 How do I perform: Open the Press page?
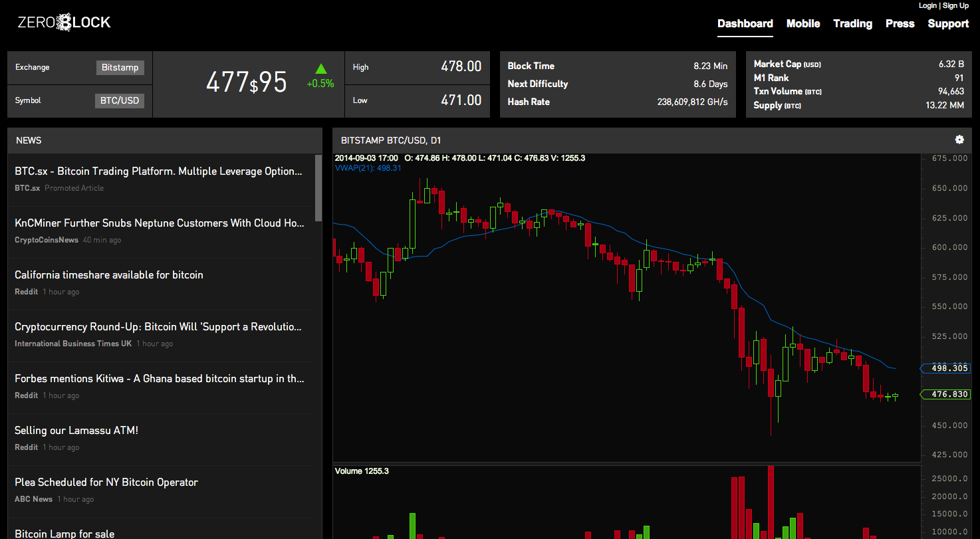900,23
